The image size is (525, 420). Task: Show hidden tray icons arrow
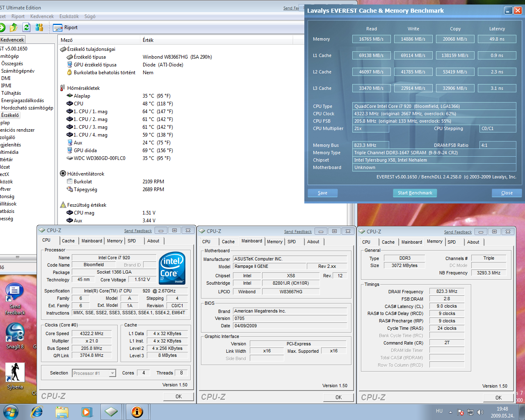(450, 412)
